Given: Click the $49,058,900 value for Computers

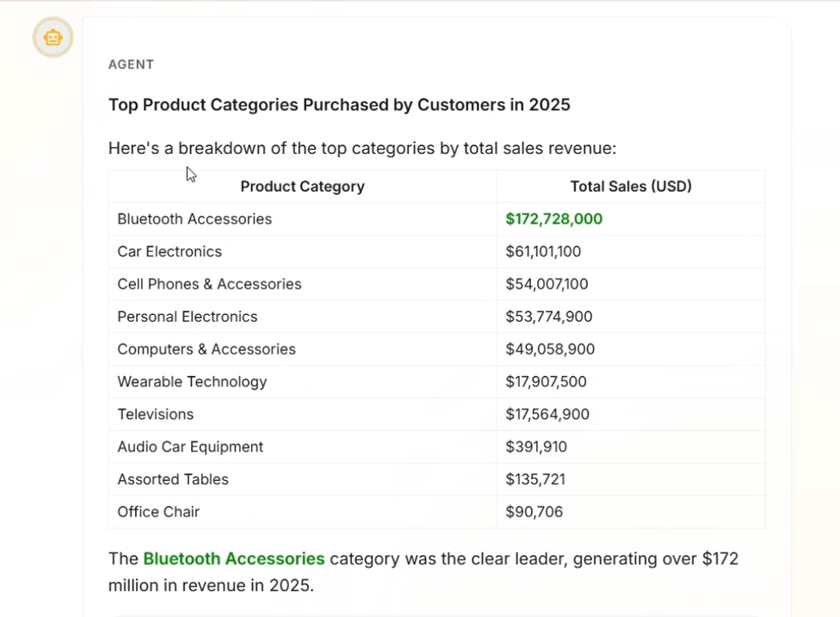Looking at the screenshot, I should (x=550, y=349).
